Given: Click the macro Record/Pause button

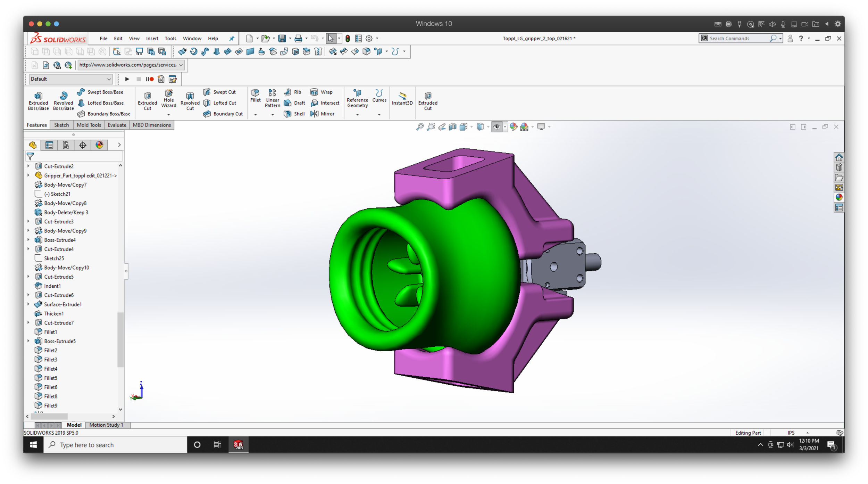Looking at the screenshot, I should 150,79.
